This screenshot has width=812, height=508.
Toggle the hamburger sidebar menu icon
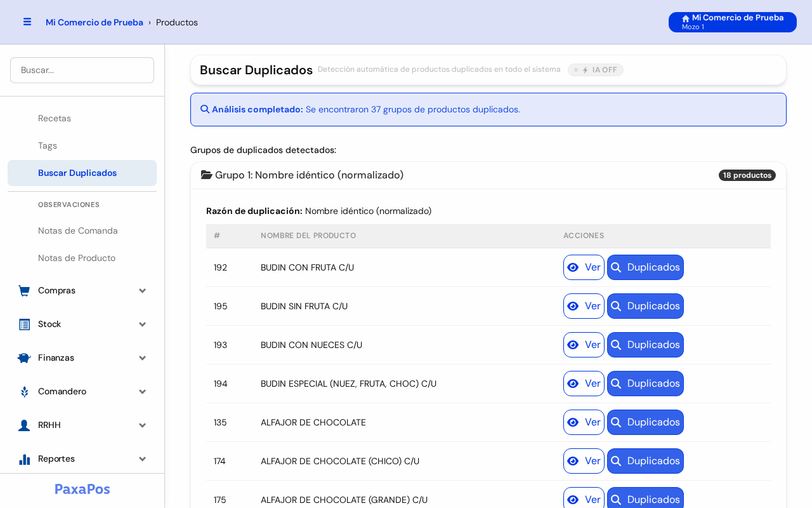click(x=27, y=22)
